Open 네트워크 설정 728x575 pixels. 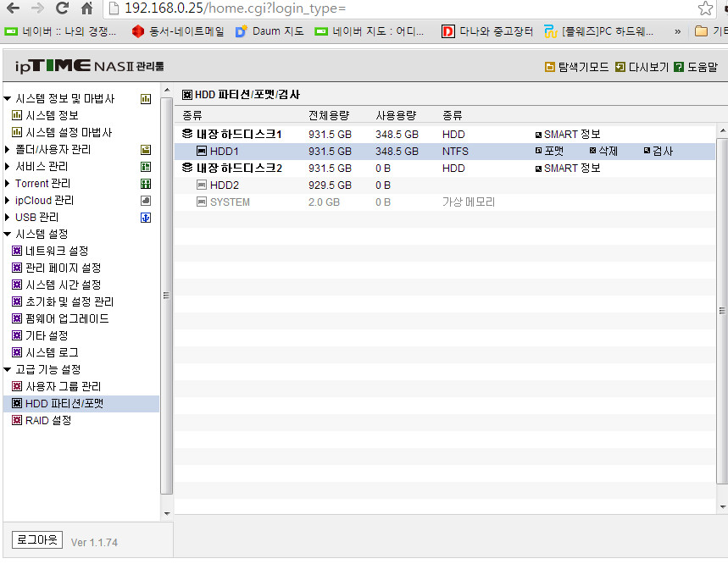click(50, 251)
